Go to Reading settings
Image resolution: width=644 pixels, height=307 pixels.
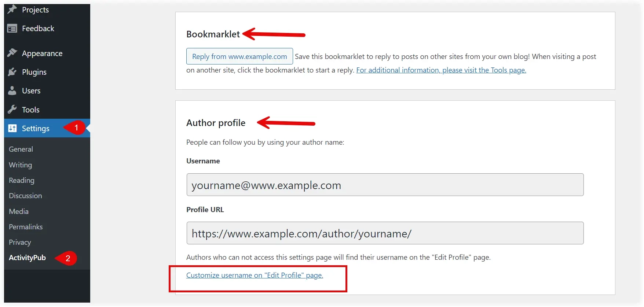click(22, 180)
